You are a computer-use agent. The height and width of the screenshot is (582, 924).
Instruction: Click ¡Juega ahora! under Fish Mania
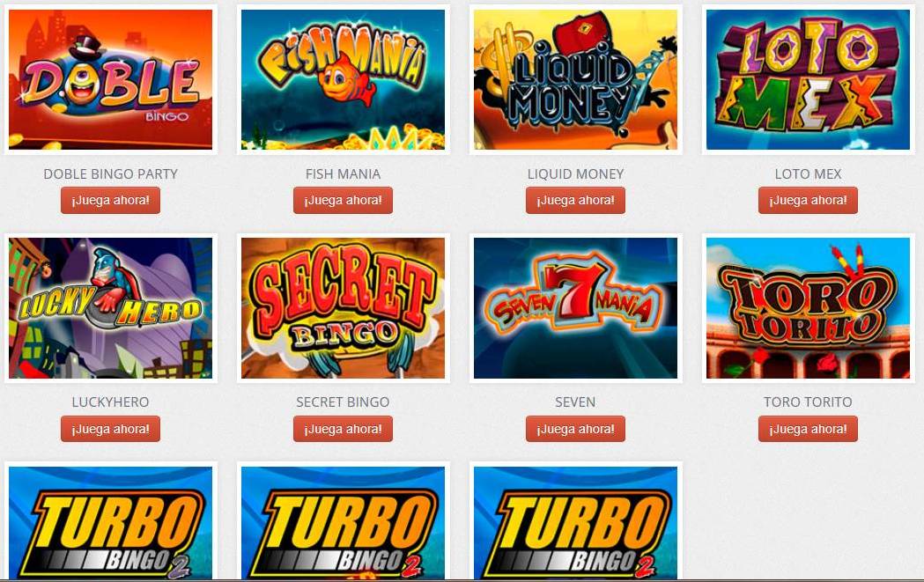343,200
